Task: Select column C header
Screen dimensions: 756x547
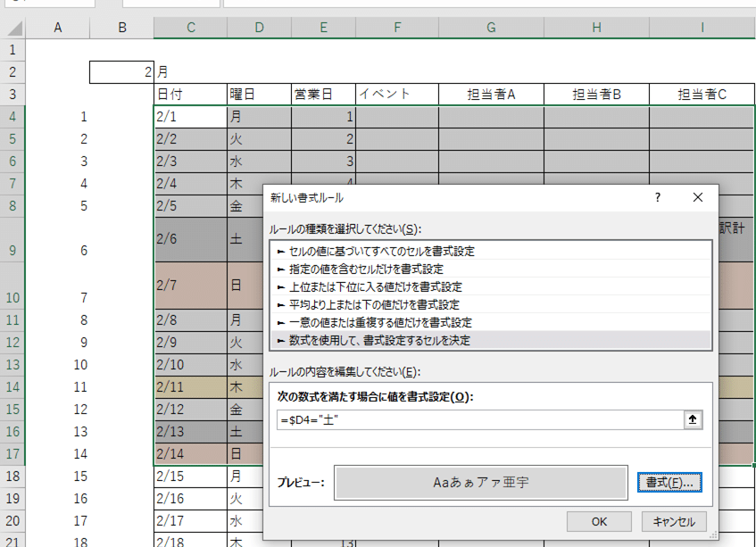Action: coord(190,28)
